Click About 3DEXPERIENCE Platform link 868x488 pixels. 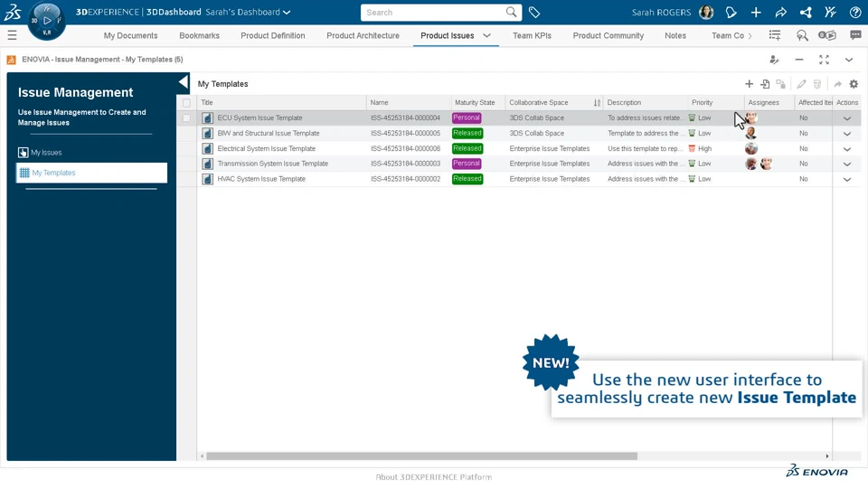[x=434, y=477]
